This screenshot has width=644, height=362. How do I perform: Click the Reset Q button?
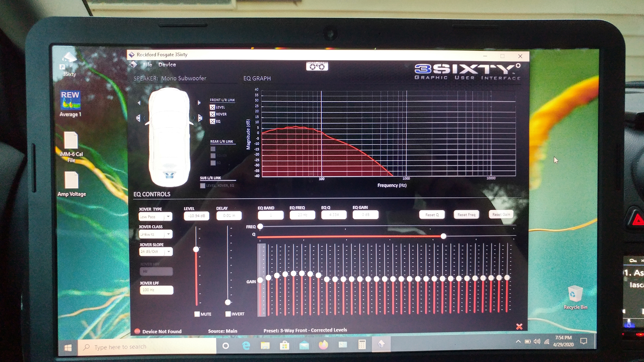click(x=432, y=215)
